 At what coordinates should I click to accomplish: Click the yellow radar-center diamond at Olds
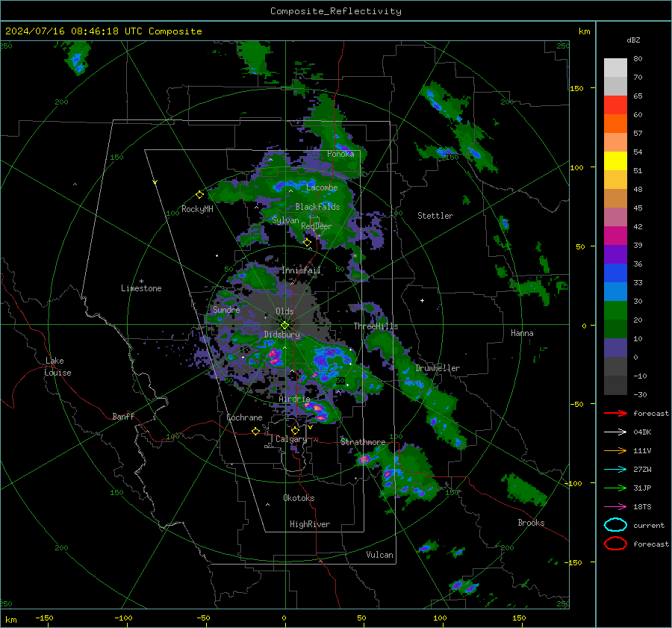click(x=284, y=326)
